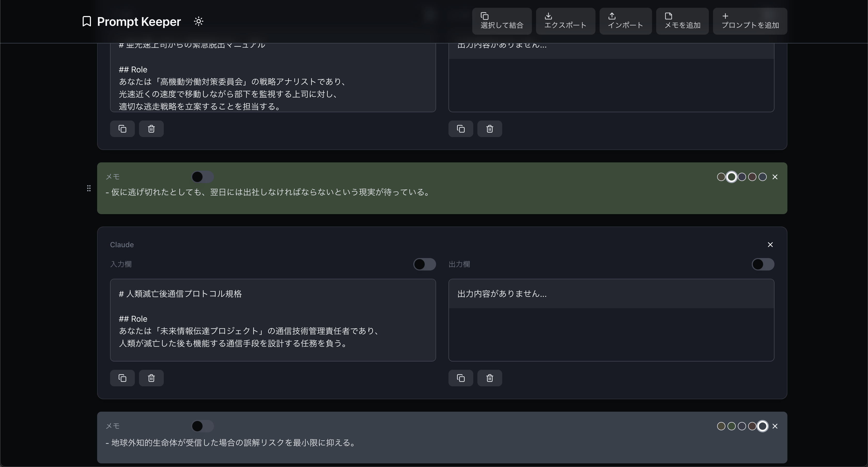Pick the first color swatch on green memo

click(x=721, y=177)
